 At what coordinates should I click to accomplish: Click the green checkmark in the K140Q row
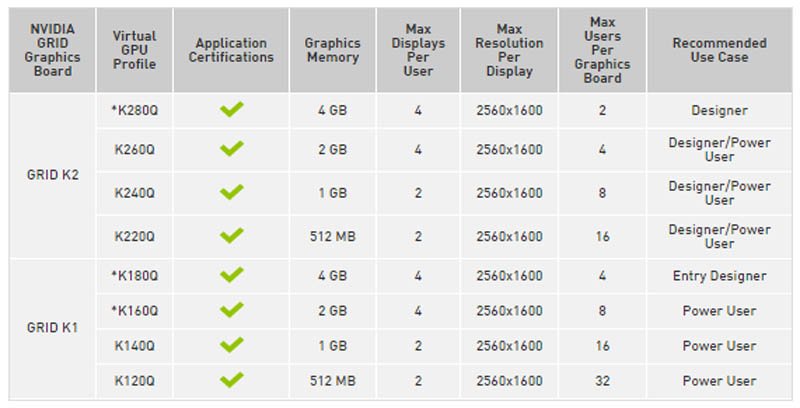(x=232, y=345)
